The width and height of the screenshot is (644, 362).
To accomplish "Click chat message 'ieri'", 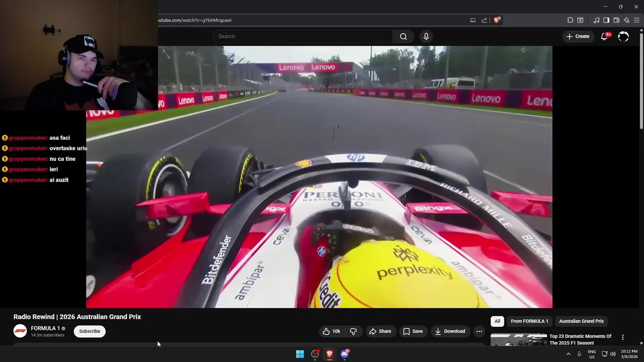I will point(54,169).
